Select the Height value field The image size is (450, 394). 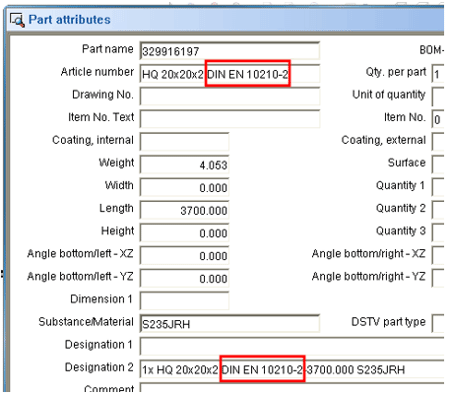(x=184, y=232)
